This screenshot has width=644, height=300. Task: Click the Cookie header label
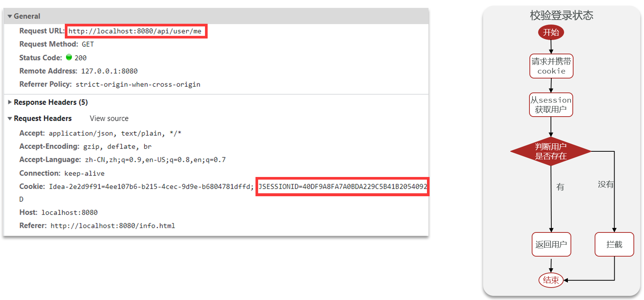tap(32, 186)
